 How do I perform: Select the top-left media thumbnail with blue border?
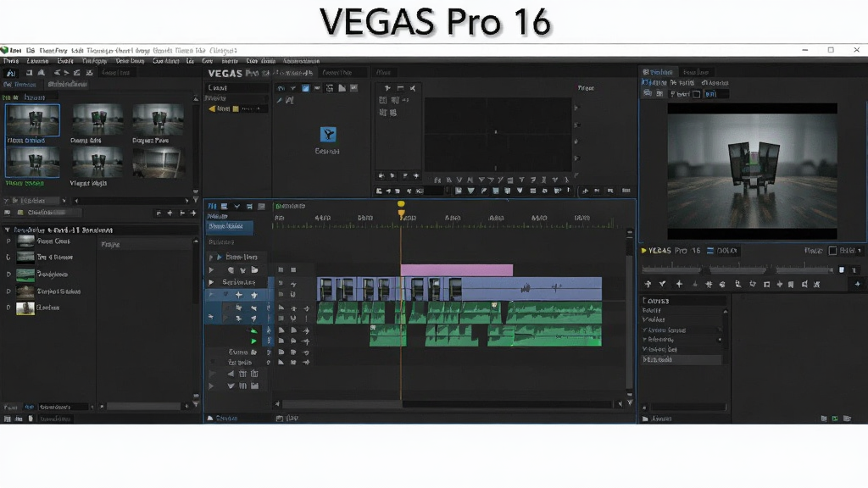33,120
